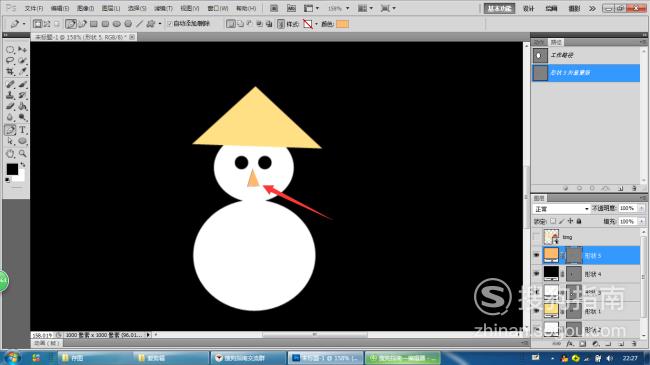Image resolution: width=650 pixels, height=365 pixels.
Task: Swap foreground and background colors
Action: [23, 165]
